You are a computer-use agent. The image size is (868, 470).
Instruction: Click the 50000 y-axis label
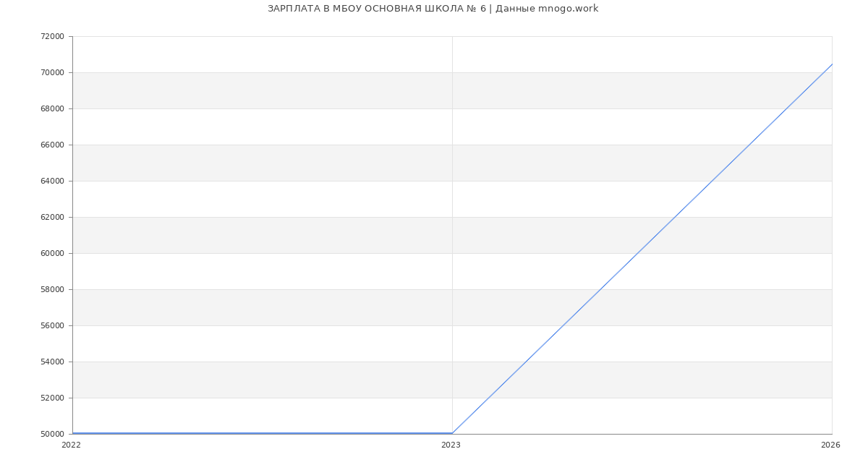(x=52, y=435)
